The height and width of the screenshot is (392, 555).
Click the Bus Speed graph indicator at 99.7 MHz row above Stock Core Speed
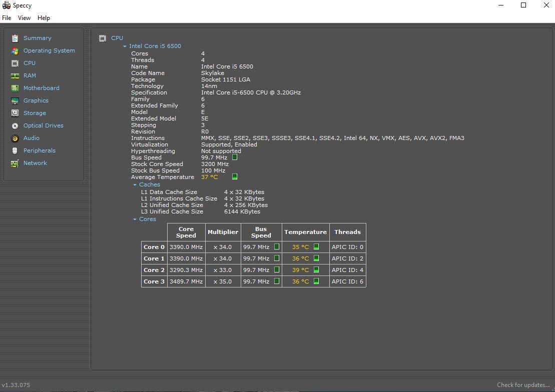234,157
